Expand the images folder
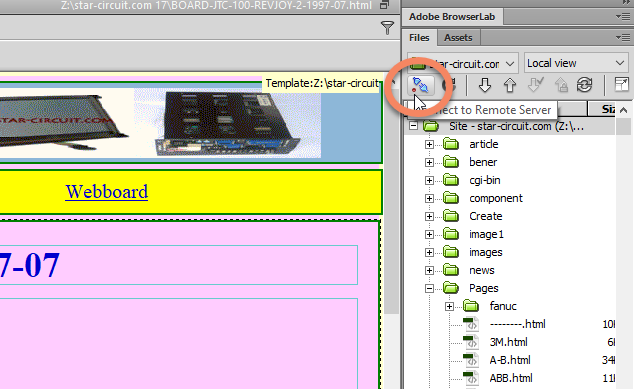Screen dimensions: 634x389 pos(429,252)
